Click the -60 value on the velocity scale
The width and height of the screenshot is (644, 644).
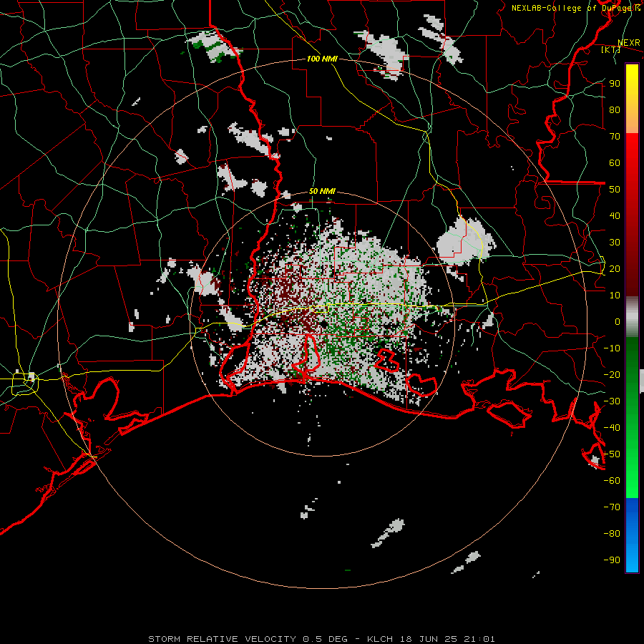(x=612, y=481)
